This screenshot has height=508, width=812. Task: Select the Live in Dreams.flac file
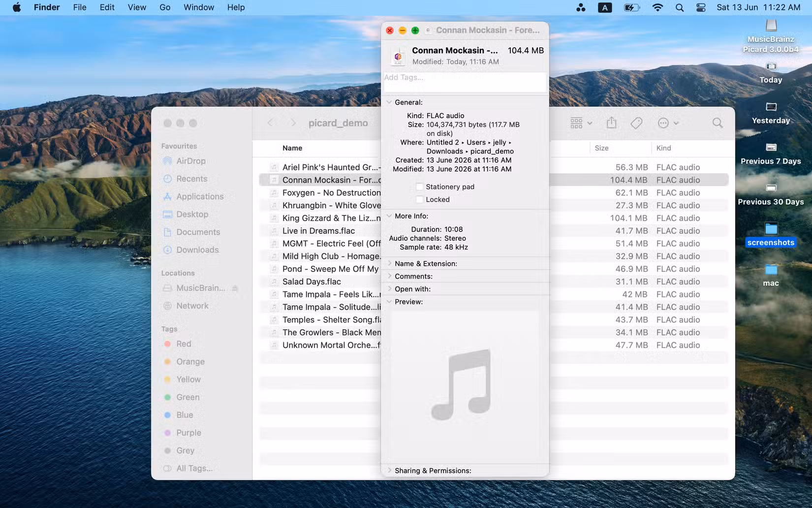click(318, 231)
